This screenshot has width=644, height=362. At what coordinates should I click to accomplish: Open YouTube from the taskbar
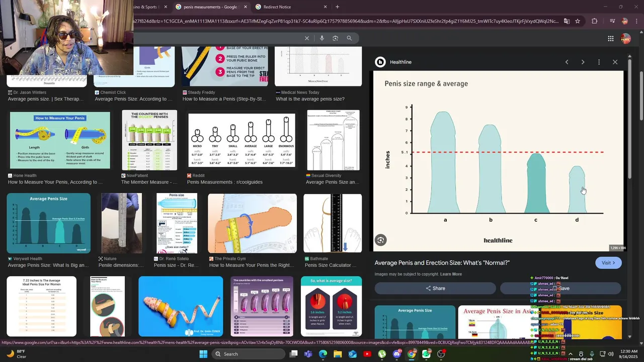point(367,354)
